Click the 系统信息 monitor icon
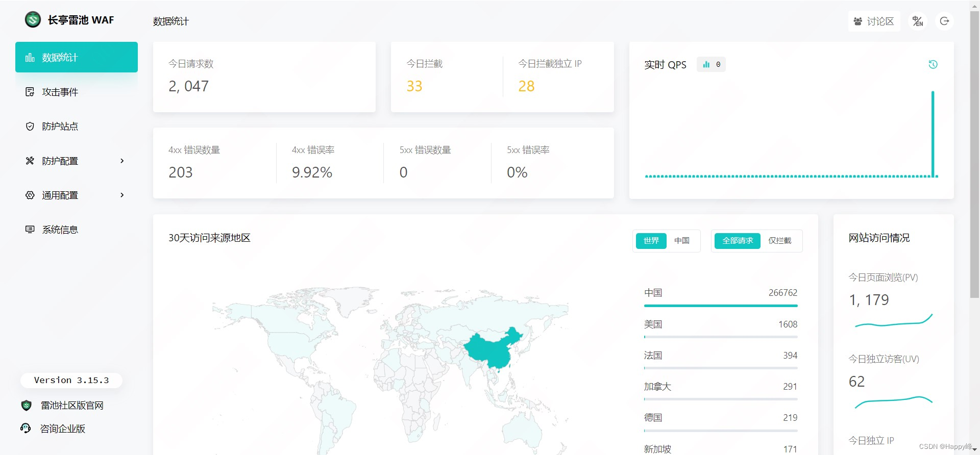 tap(30, 230)
